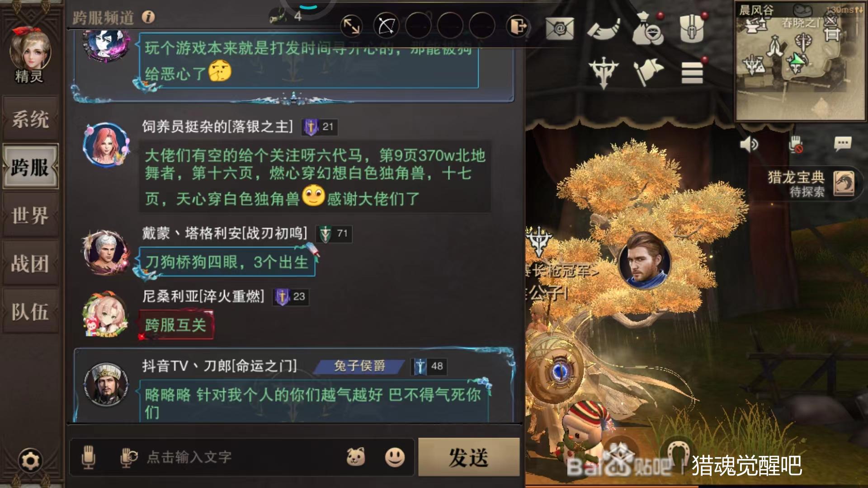The height and width of the screenshot is (488, 868).
Task: Mute sound with the speaker icon
Action: point(749,145)
